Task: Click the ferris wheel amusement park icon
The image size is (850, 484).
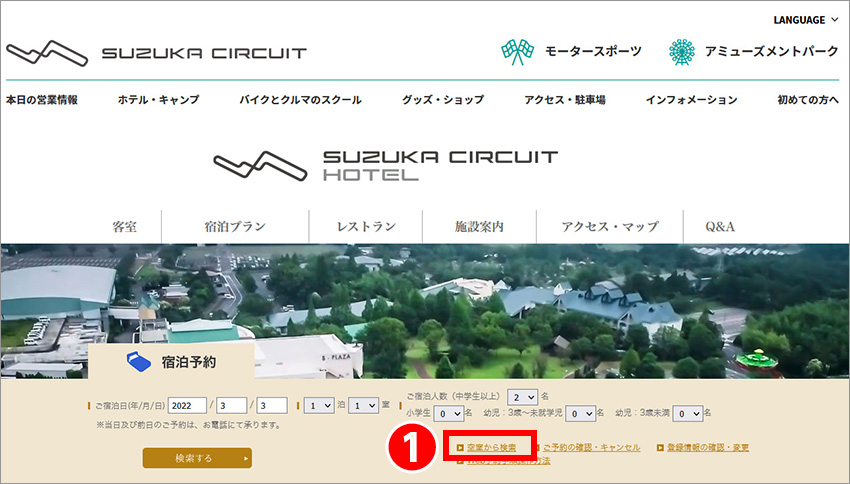Action: point(681,52)
